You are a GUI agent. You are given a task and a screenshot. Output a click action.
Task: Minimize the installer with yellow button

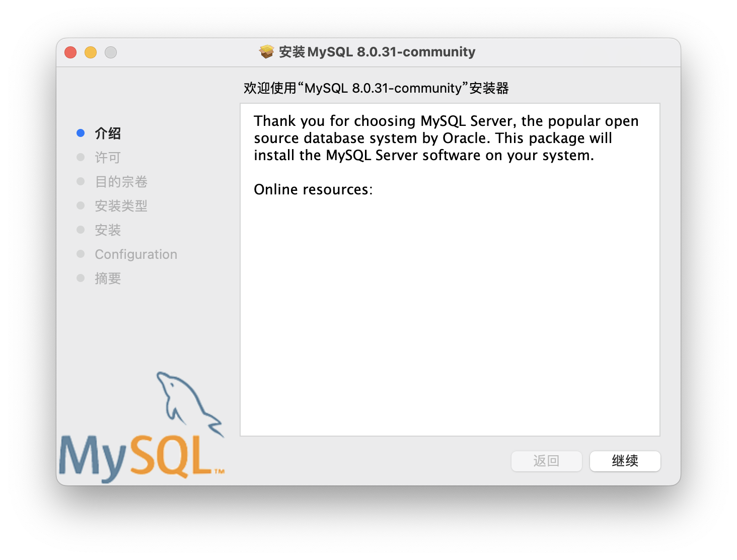pos(91,52)
